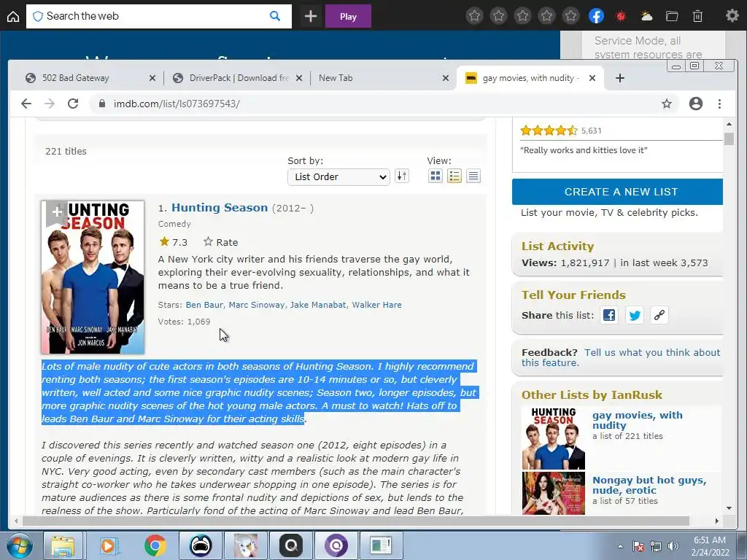This screenshot has width=747, height=560.
Task: Reload the IMDb page
Action: [73, 104]
